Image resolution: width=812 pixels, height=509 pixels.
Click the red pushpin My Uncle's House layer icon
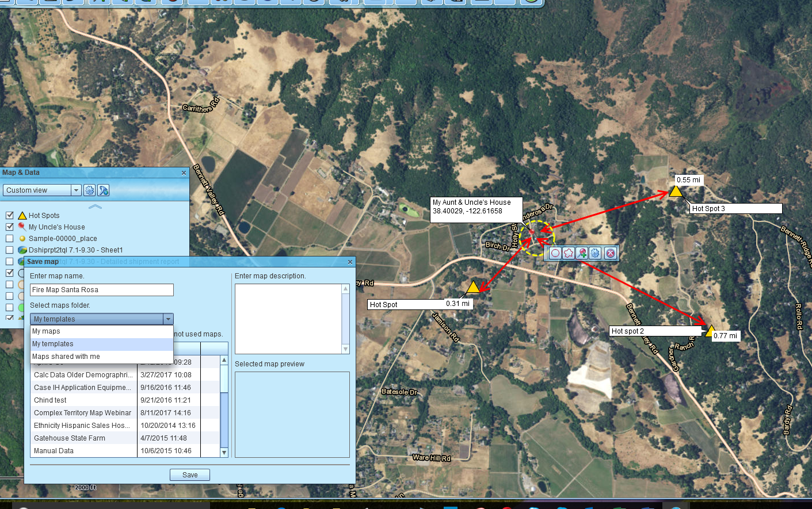pyautogui.click(x=22, y=227)
